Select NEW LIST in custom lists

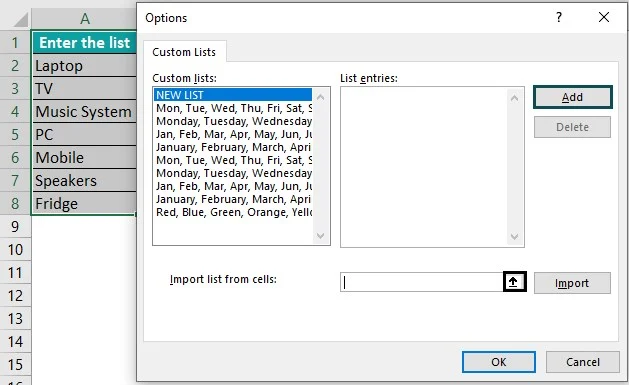coord(233,95)
